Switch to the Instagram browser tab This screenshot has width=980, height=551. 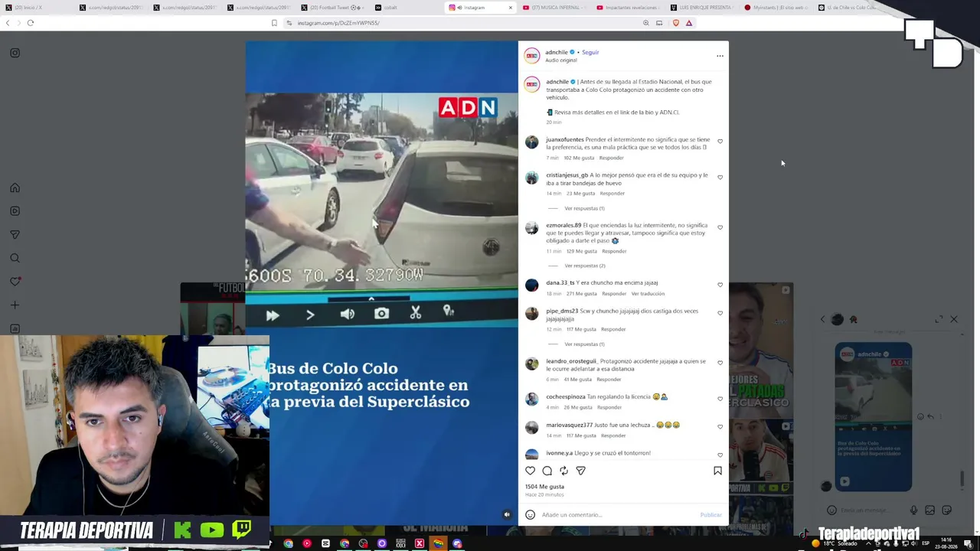479,8
